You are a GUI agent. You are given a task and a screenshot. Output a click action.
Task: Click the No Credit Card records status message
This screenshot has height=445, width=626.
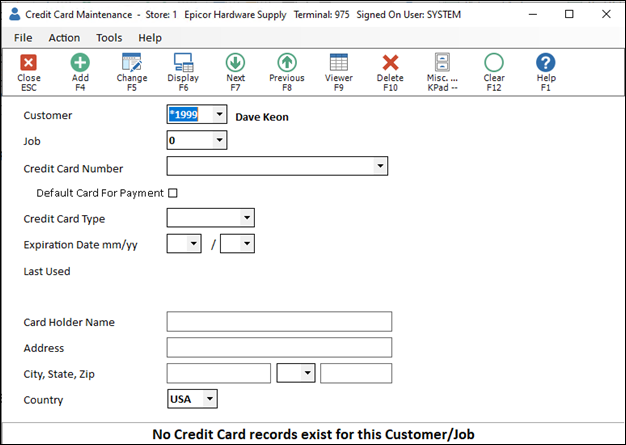pyautogui.click(x=313, y=434)
